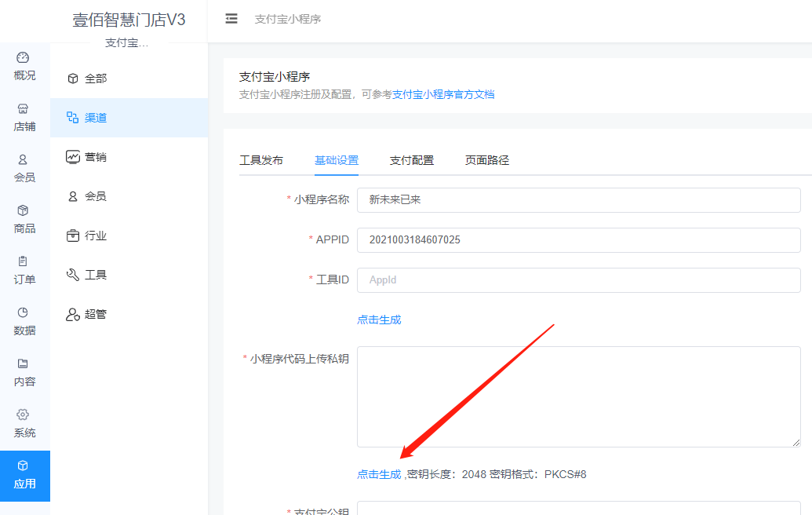Click the 小程序代码上传私钥 field label

coord(300,359)
